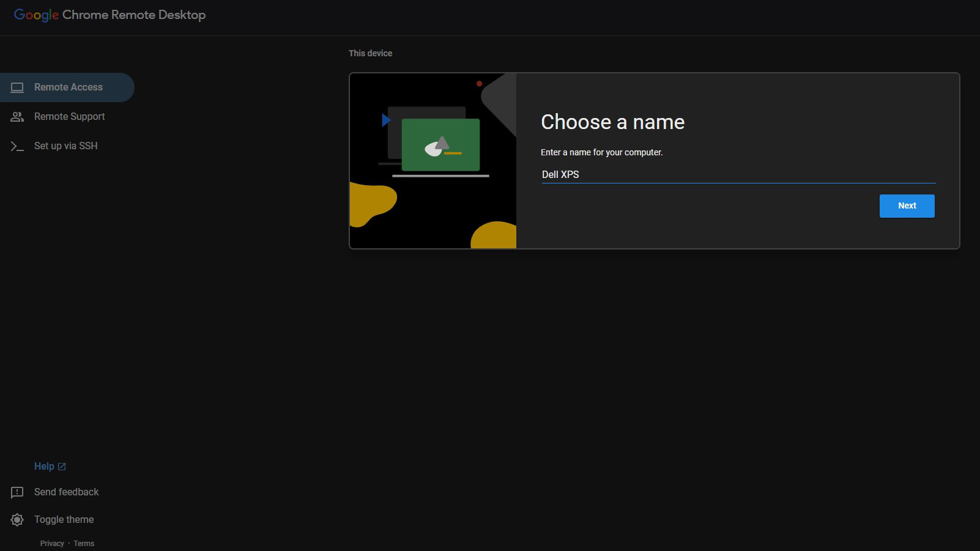The image size is (980, 551).
Task: Click the Choose a name heading
Action: point(612,122)
